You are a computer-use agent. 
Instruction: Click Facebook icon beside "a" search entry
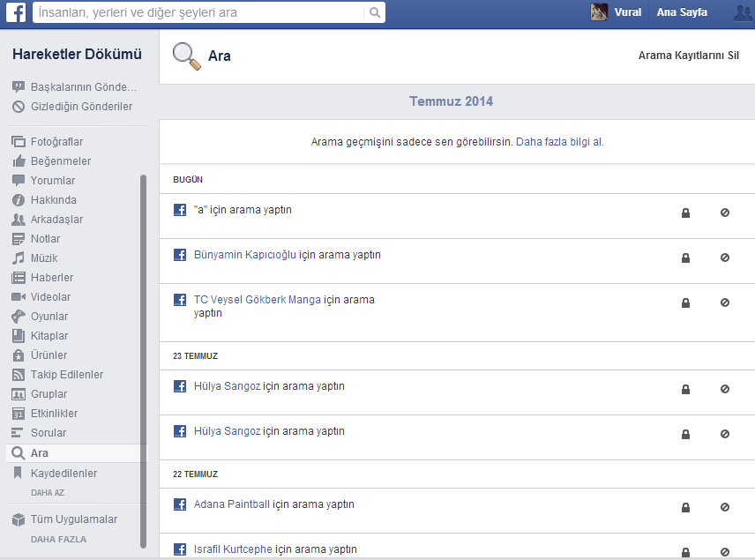180,210
